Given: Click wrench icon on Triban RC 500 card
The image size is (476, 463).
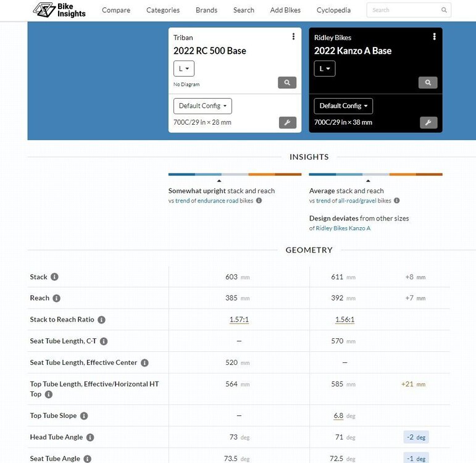Looking at the screenshot, I should 287,122.
